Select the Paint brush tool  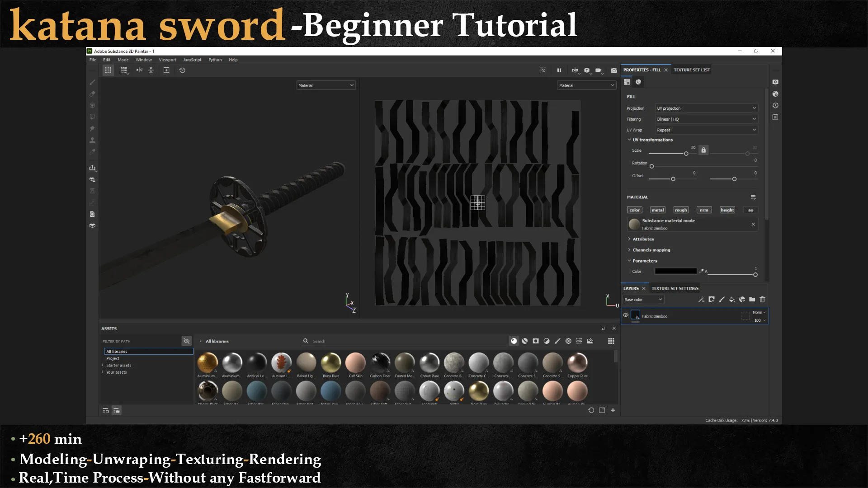click(92, 83)
